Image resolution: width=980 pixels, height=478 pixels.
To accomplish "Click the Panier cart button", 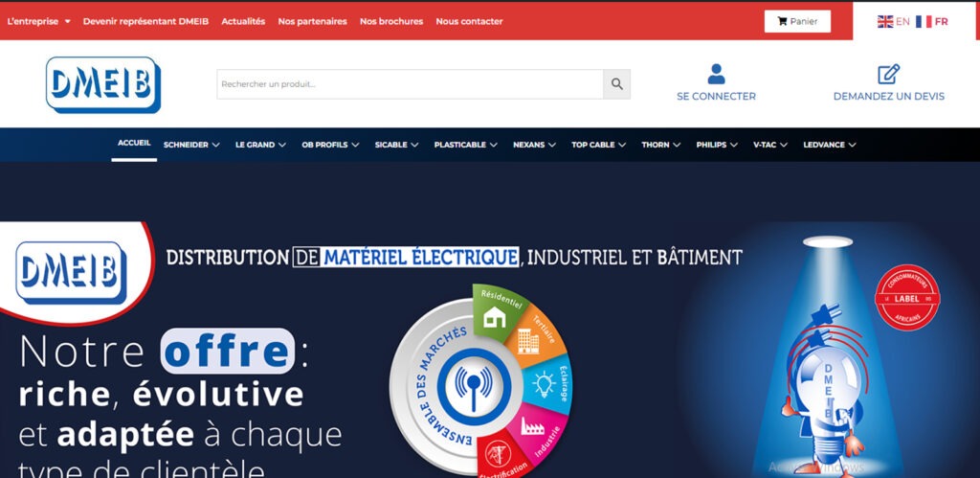I will coord(797,21).
